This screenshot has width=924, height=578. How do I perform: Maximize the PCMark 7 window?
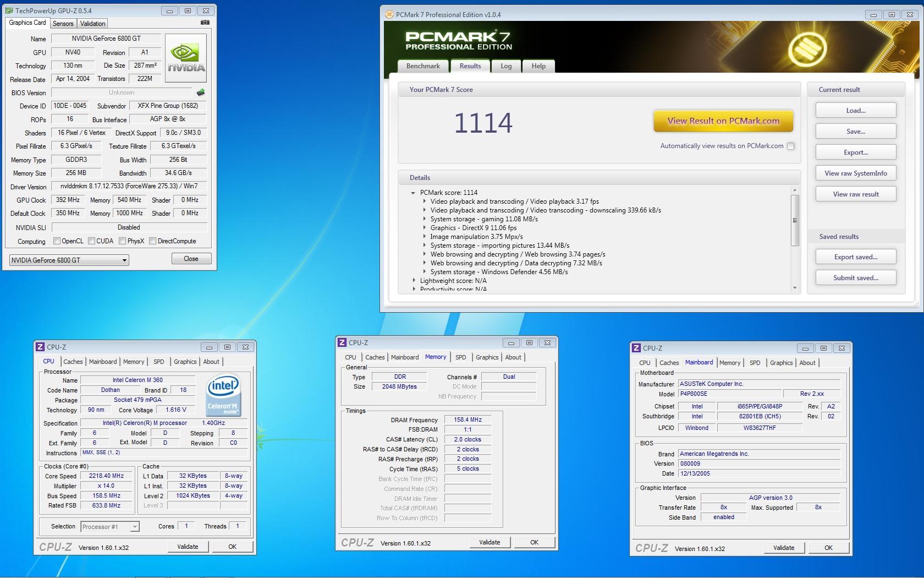click(x=892, y=15)
